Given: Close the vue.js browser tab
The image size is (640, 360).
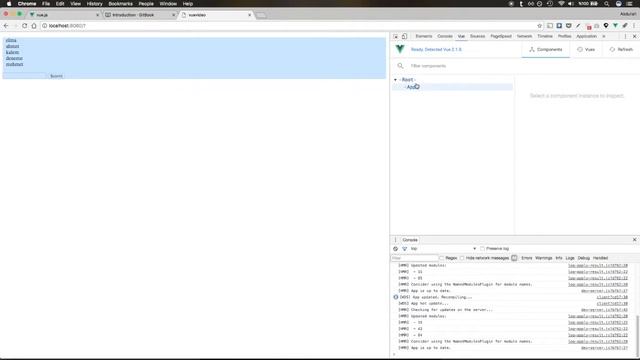Looking at the screenshot, I should (97, 15).
